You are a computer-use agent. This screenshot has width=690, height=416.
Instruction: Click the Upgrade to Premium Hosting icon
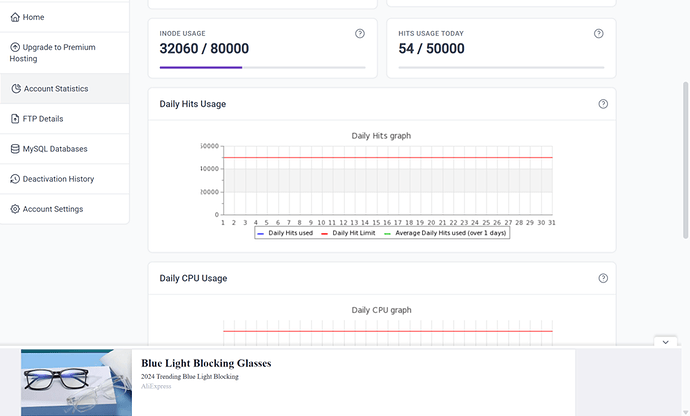coord(15,47)
